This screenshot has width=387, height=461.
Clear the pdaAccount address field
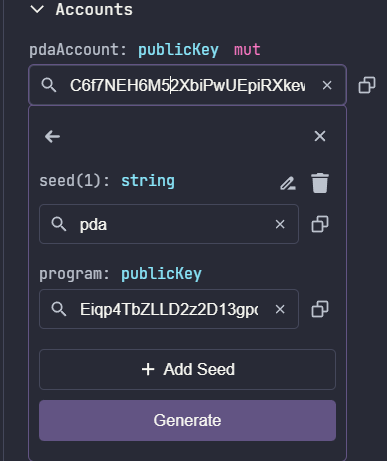327,85
